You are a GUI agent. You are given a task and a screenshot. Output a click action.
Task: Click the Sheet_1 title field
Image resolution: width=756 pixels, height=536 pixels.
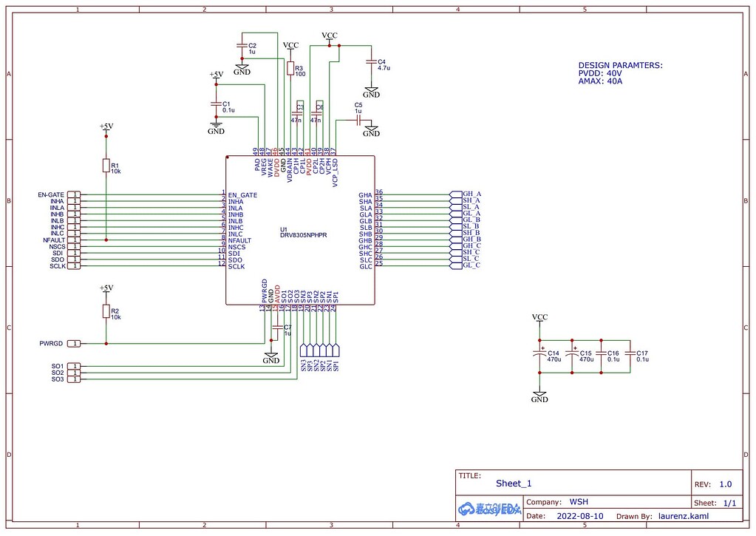pos(514,484)
